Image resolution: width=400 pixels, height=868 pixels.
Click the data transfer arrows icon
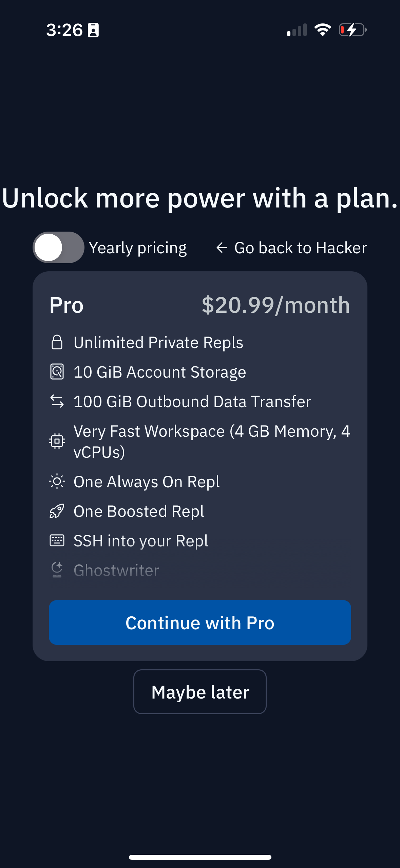coord(57,401)
